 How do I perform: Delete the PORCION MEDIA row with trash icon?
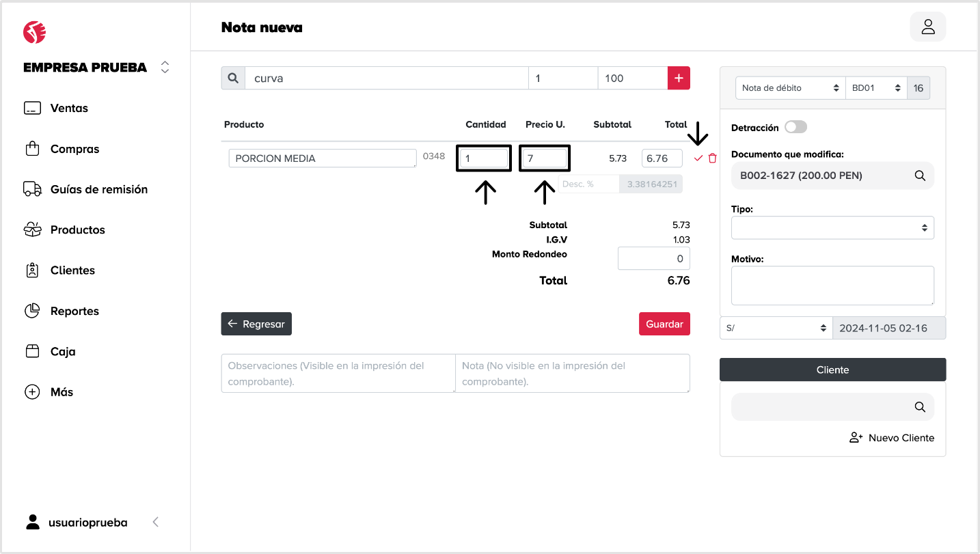[x=712, y=158]
